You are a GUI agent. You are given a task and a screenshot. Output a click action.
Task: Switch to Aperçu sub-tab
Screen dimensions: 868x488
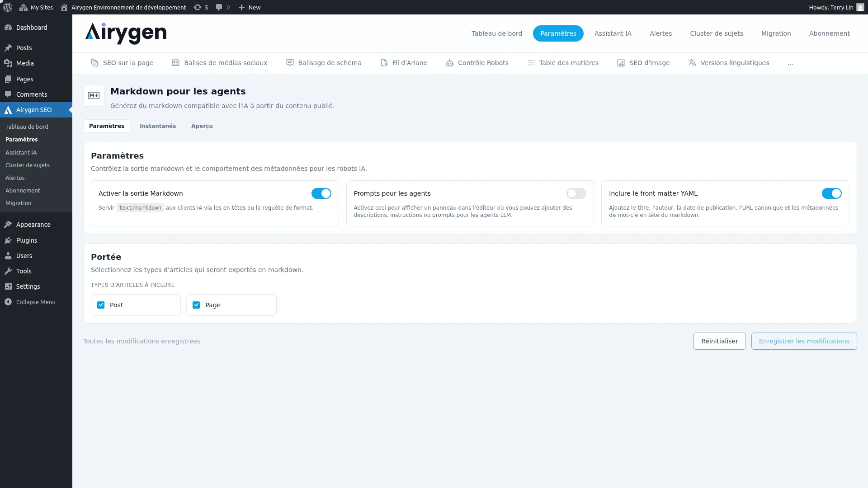[202, 126]
